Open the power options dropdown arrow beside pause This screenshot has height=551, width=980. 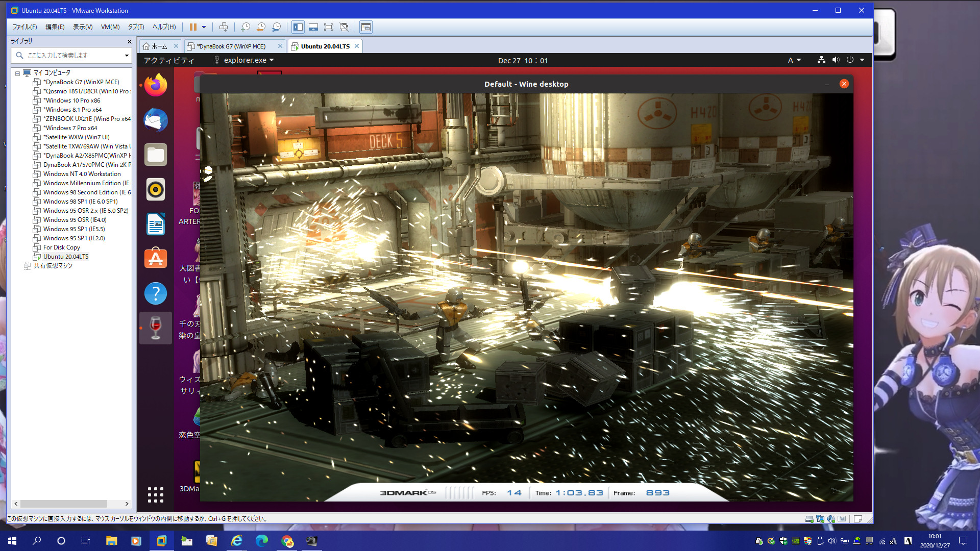point(204,27)
